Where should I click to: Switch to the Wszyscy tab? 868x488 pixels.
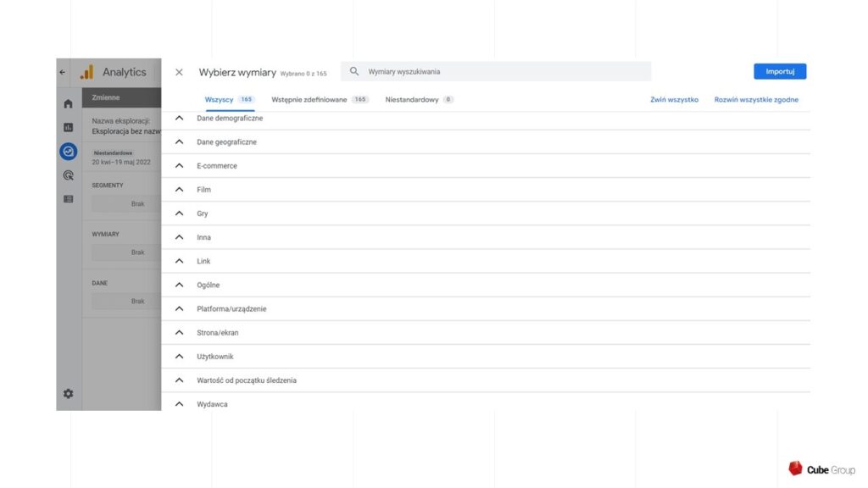[x=230, y=100]
